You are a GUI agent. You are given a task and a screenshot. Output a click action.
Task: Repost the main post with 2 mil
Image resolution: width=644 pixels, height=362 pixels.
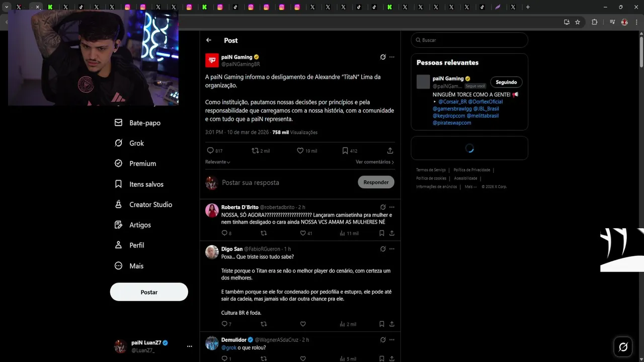pyautogui.click(x=255, y=150)
